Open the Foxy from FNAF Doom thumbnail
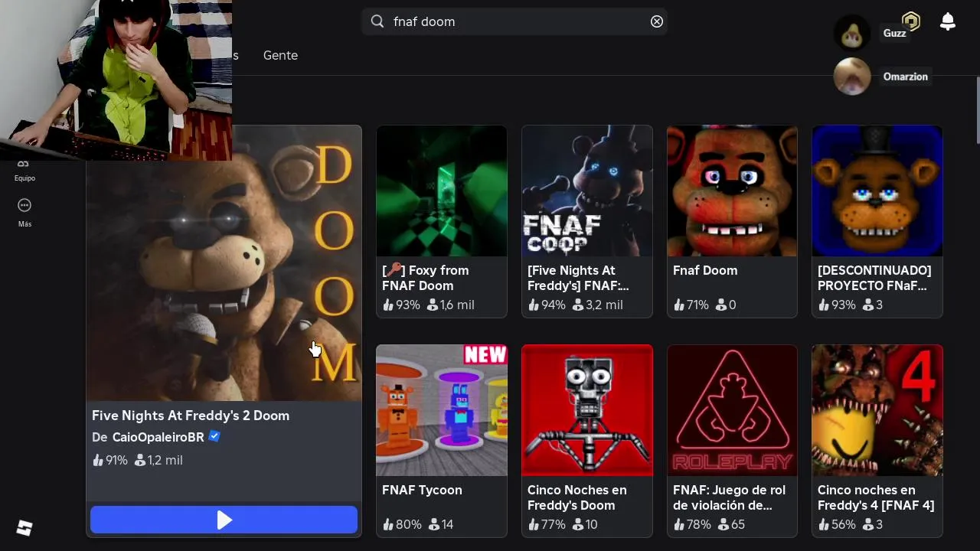The image size is (980, 551). pos(442,191)
